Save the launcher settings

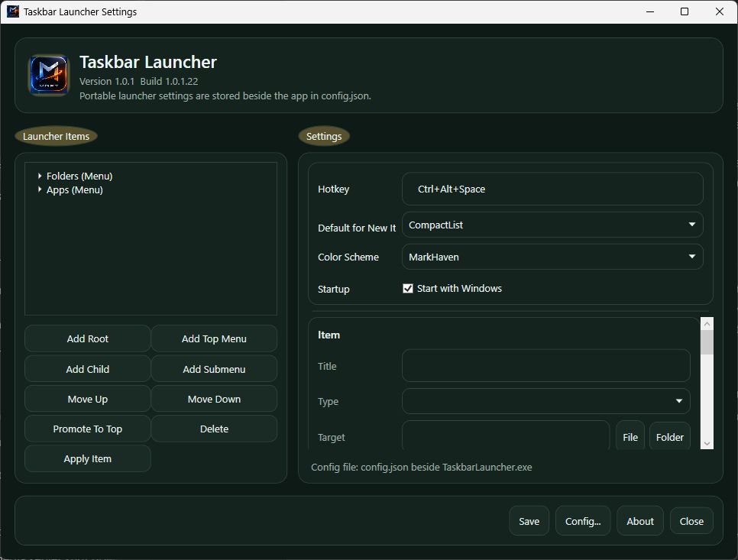(x=529, y=521)
